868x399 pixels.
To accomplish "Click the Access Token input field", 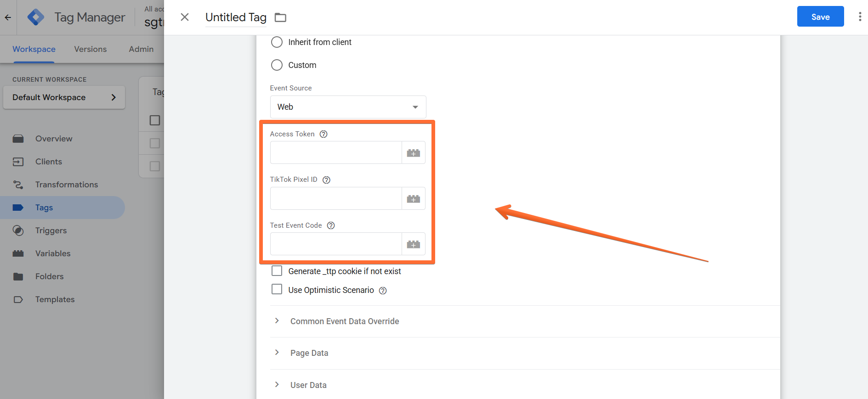I will click(336, 152).
